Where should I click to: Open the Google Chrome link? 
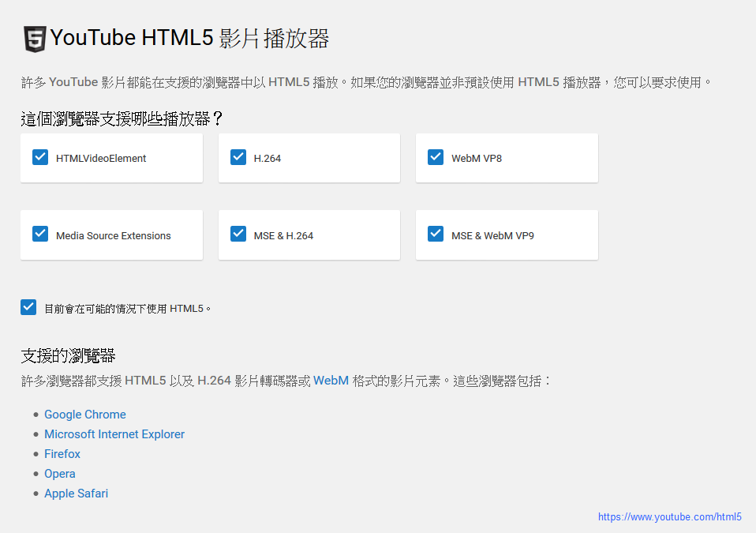85,415
